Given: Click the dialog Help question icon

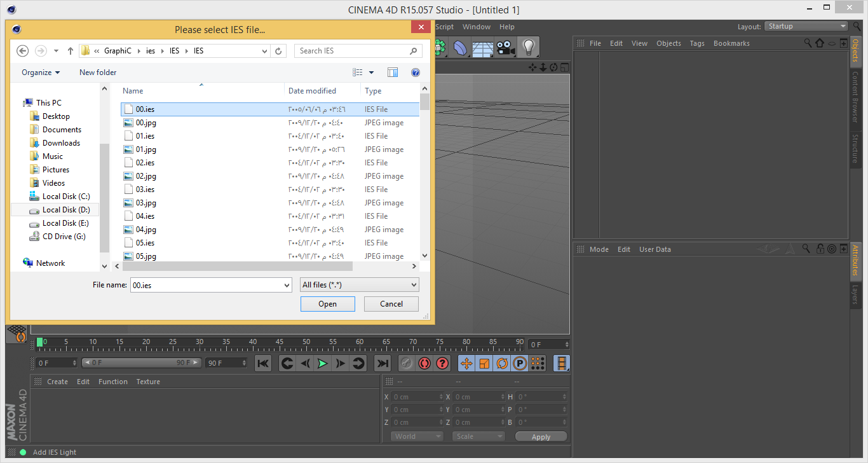Looking at the screenshot, I should (x=416, y=73).
